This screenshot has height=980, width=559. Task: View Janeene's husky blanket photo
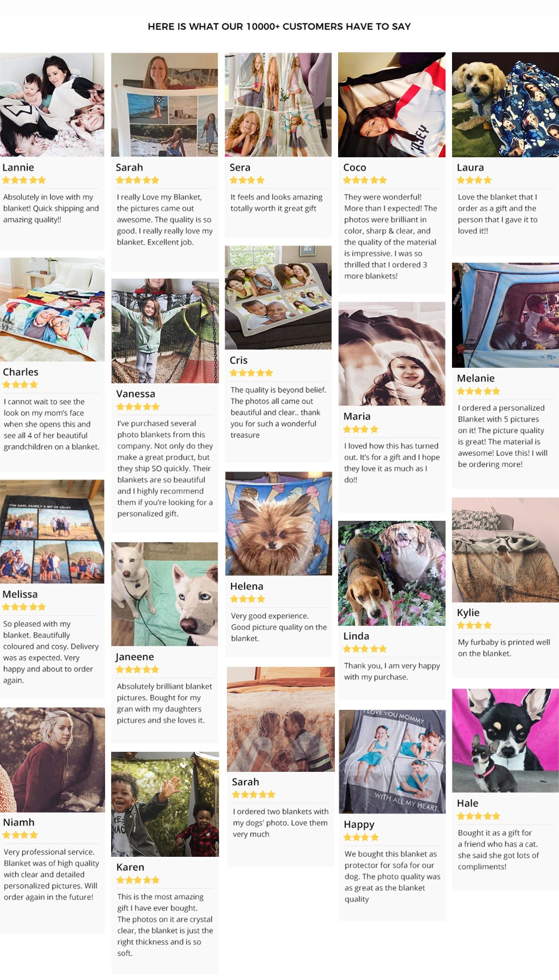tap(164, 594)
